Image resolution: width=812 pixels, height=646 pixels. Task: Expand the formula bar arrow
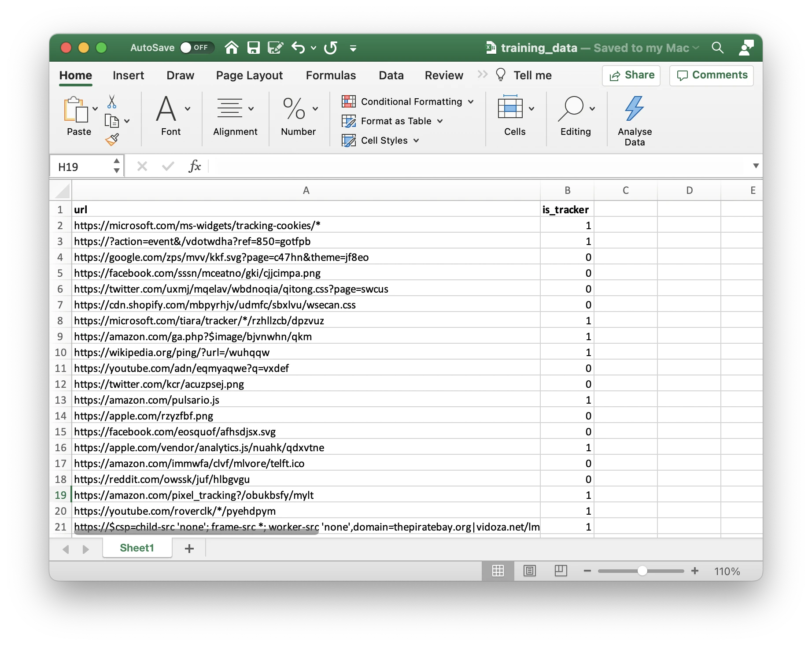756,166
